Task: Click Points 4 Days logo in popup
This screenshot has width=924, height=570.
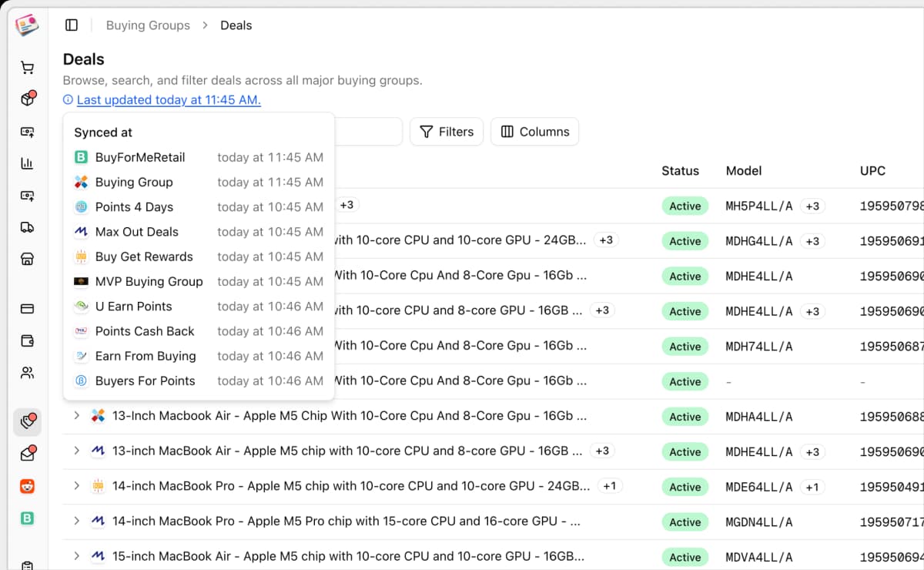Action: [81, 207]
